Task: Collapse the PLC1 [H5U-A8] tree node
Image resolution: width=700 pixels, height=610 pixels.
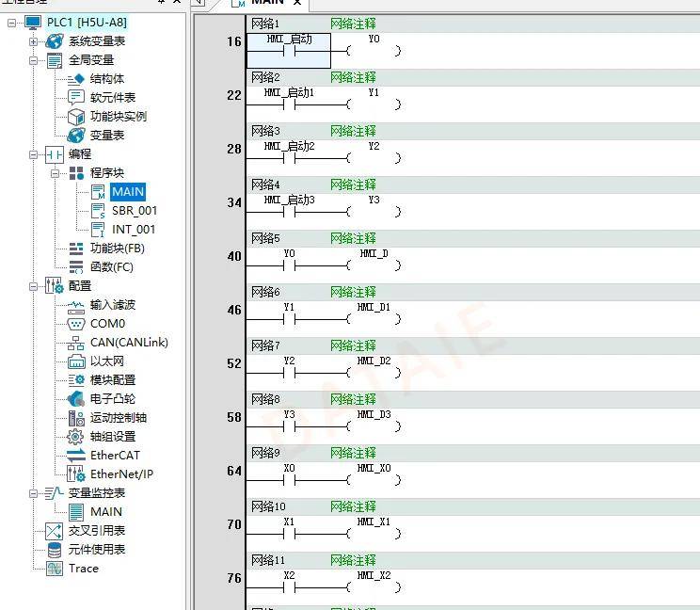Action: (11, 23)
